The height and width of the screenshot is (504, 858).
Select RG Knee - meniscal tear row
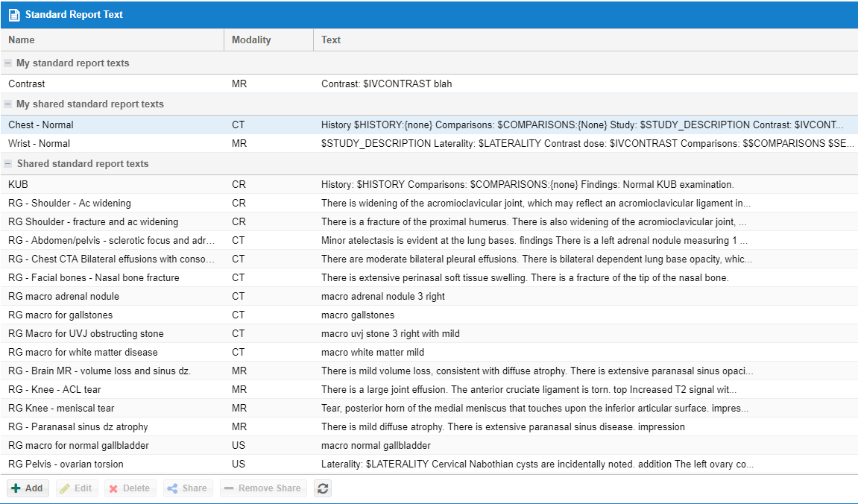(x=429, y=408)
